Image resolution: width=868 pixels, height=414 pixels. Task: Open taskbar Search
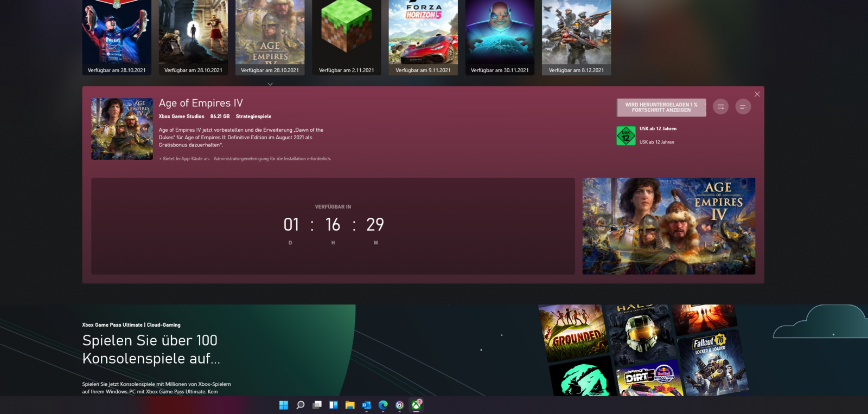tap(301, 405)
